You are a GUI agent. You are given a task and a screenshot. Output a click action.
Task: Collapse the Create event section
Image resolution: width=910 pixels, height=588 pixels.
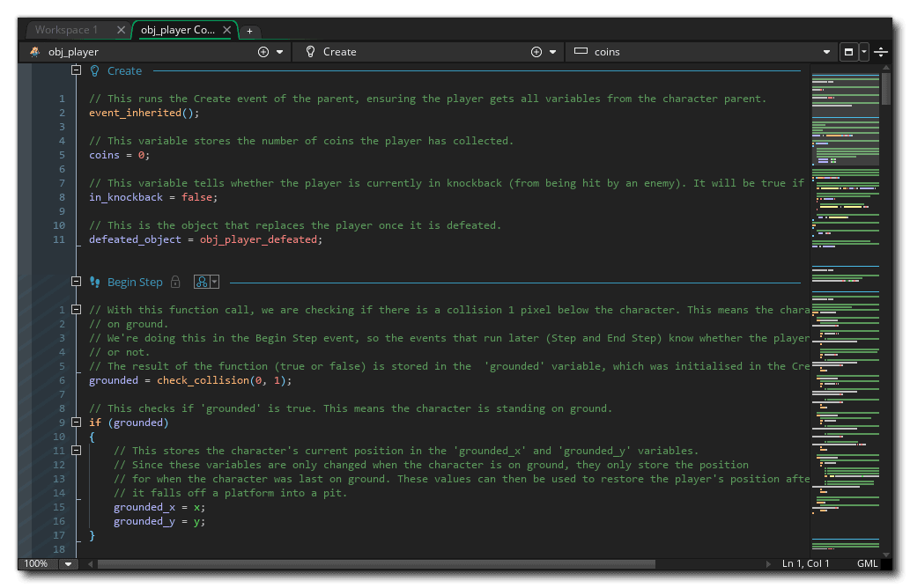[76, 70]
